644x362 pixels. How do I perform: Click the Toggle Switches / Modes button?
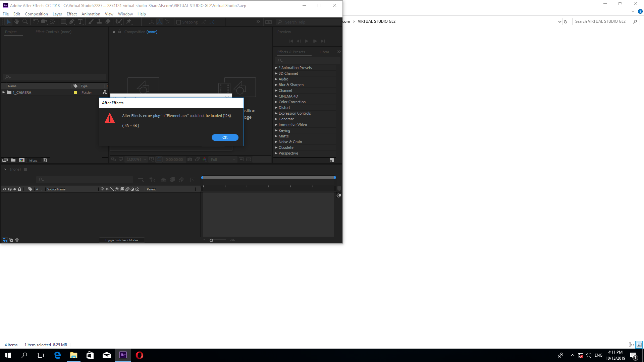[121, 240]
